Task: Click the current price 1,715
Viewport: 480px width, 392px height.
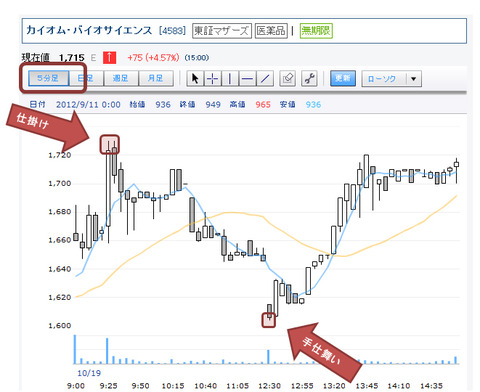Action: [72, 58]
